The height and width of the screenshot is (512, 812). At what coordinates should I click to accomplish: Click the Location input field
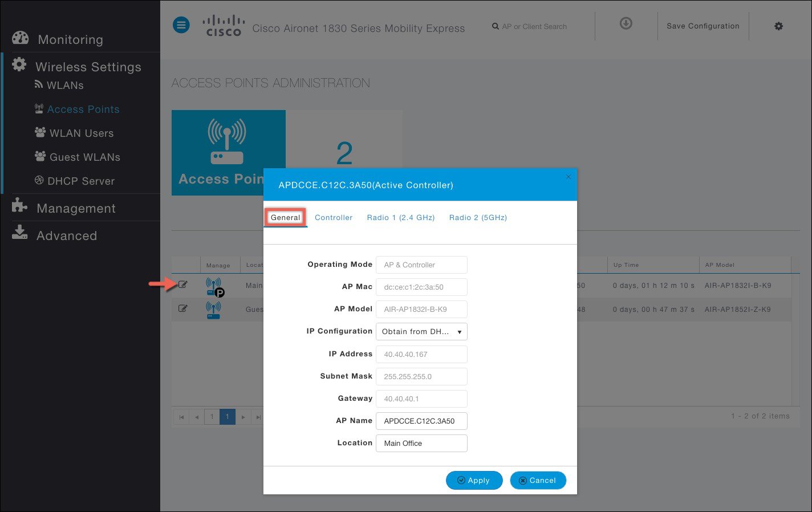421,443
